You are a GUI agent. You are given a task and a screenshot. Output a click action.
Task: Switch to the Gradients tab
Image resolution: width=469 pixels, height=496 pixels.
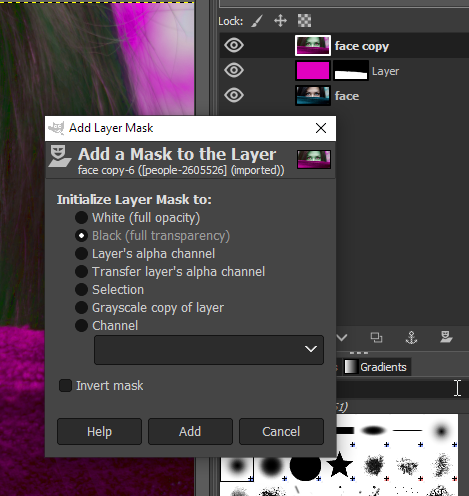pyautogui.click(x=376, y=367)
